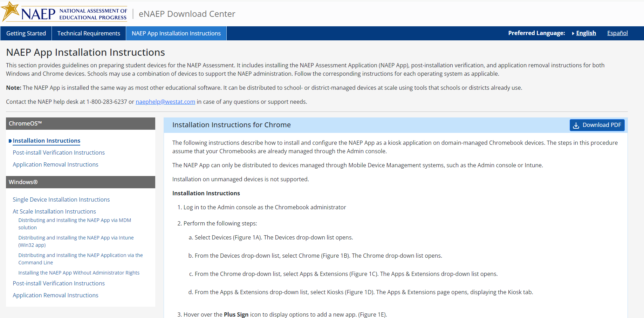
Task: Click the Mobile Device Management paragraph
Action: pyautogui.click(x=358, y=165)
